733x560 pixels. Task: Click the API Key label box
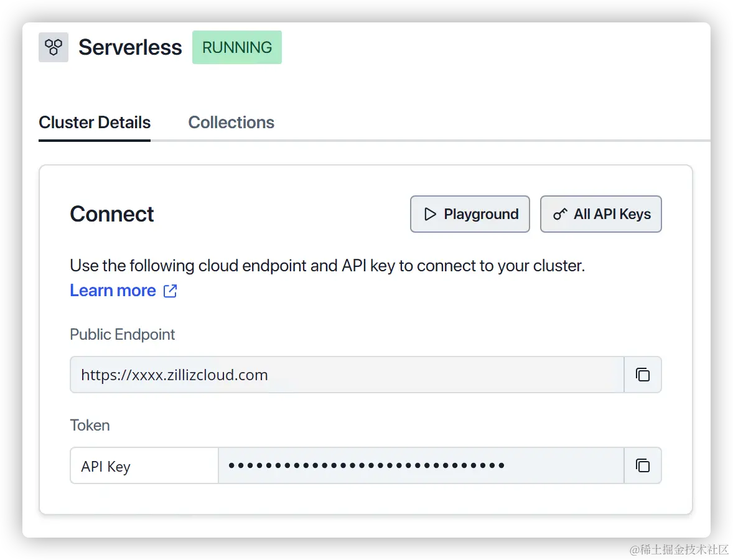tap(144, 465)
